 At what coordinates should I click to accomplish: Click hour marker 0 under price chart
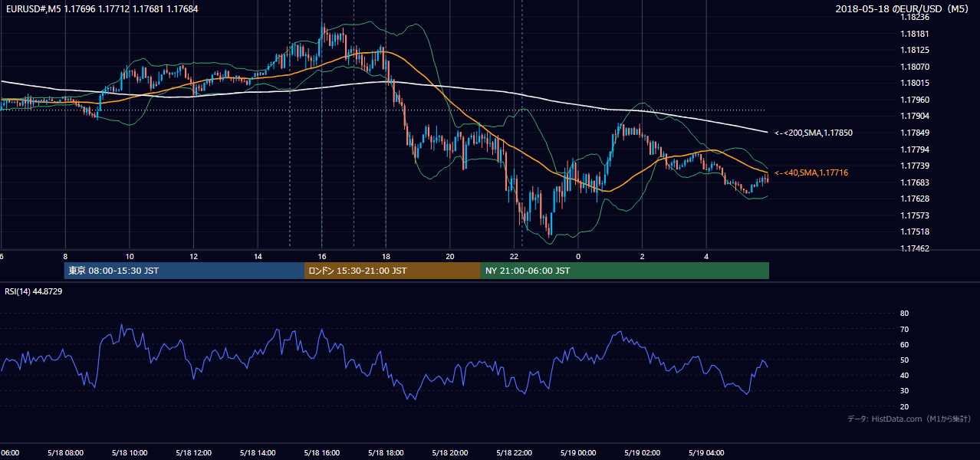click(x=578, y=256)
